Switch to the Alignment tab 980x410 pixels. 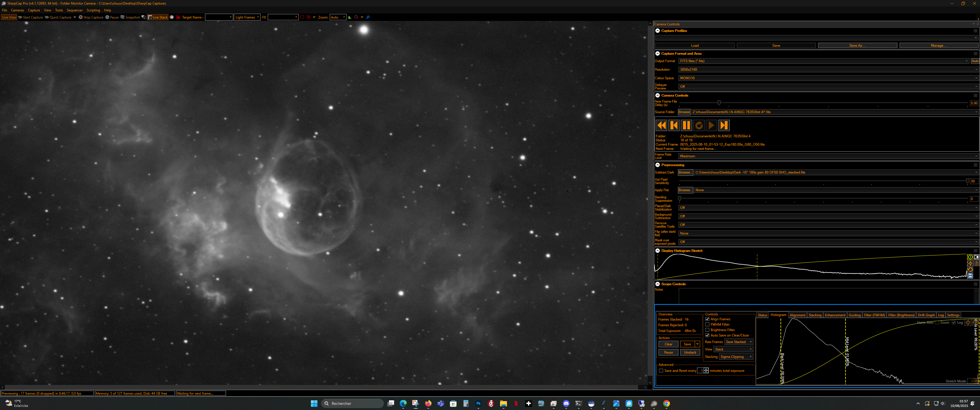[x=797, y=315]
